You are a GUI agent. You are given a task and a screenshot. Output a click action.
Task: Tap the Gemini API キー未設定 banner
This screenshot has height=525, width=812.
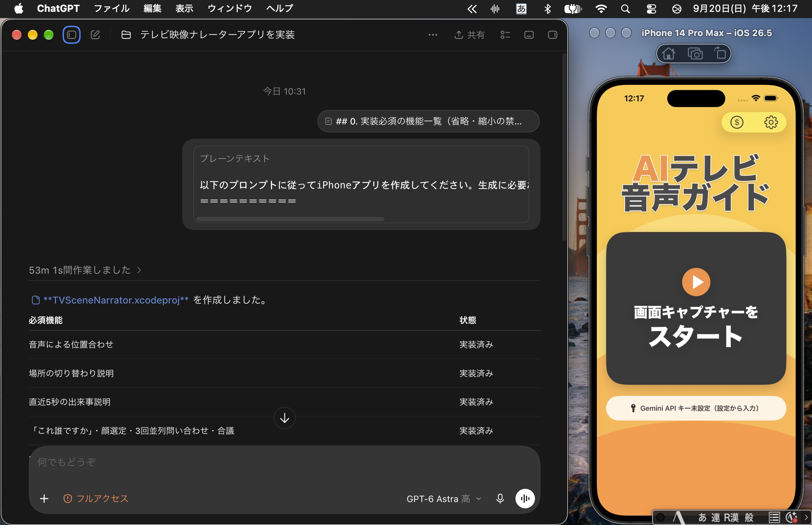coord(696,408)
